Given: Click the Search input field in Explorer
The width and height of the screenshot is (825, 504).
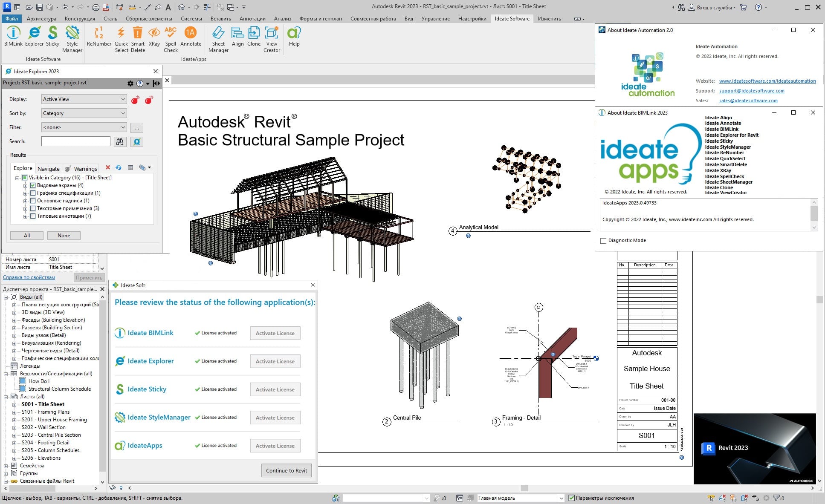Looking at the screenshot, I should click(x=76, y=141).
